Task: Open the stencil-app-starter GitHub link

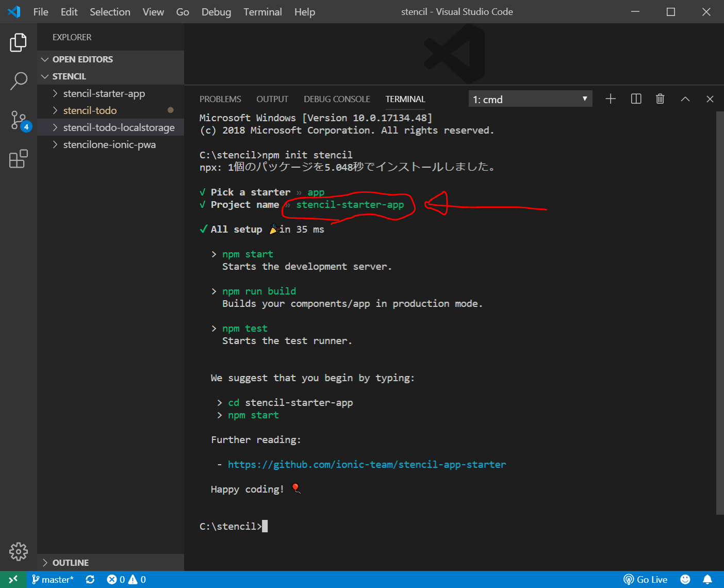Action: (x=367, y=465)
